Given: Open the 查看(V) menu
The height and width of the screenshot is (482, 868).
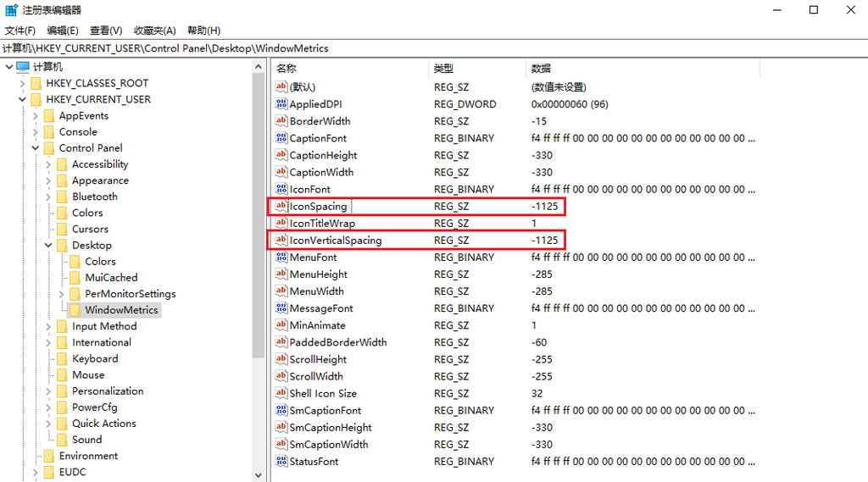Looking at the screenshot, I should tap(106, 30).
